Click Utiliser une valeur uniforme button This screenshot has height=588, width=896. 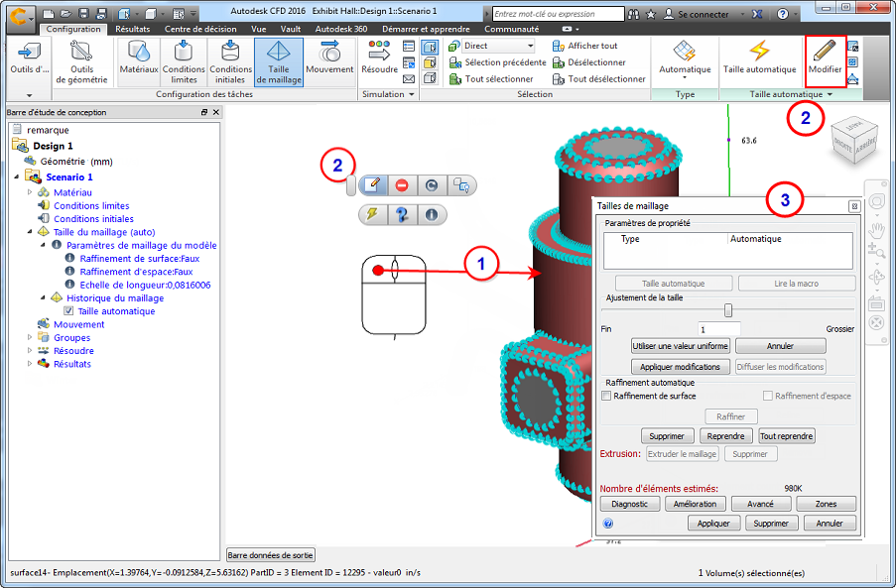point(680,346)
